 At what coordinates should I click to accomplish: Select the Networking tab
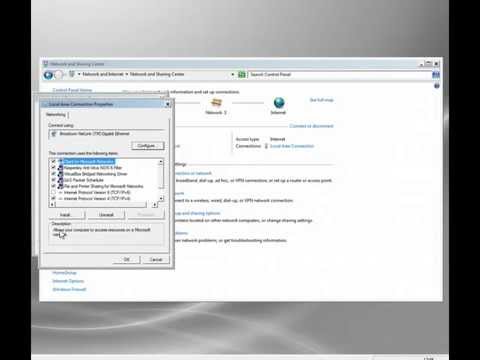coord(56,115)
